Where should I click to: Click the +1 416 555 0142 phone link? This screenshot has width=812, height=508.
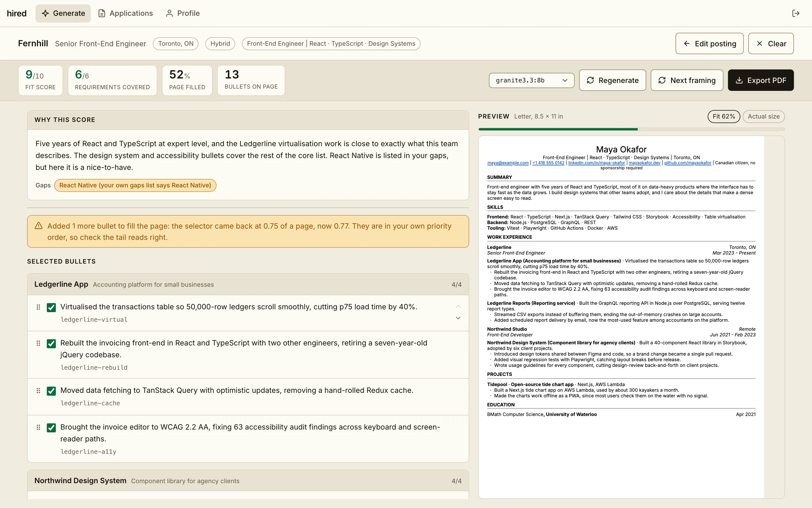(548, 163)
